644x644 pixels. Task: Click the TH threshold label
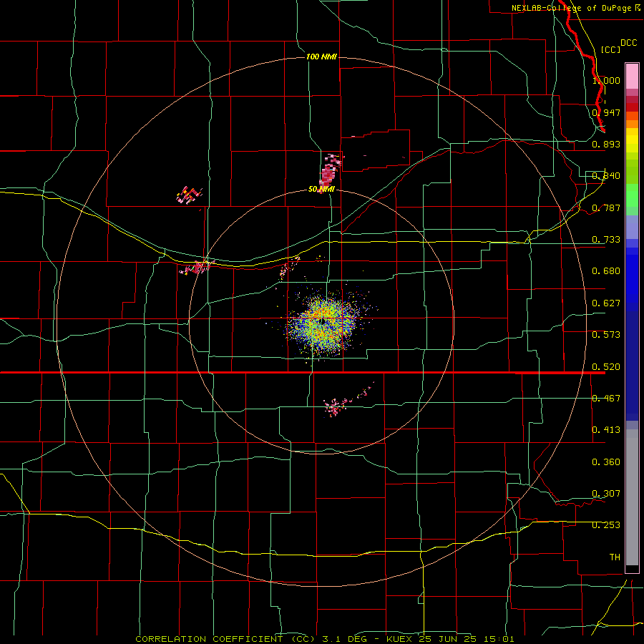click(x=615, y=557)
